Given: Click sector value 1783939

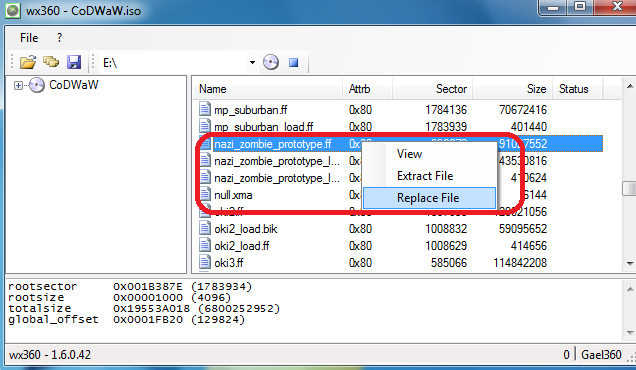Looking at the screenshot, I should [446, 127].
